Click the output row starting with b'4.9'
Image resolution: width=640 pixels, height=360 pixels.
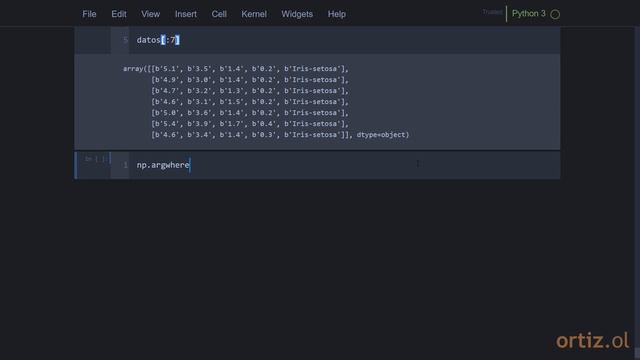[x=250, y=80]
